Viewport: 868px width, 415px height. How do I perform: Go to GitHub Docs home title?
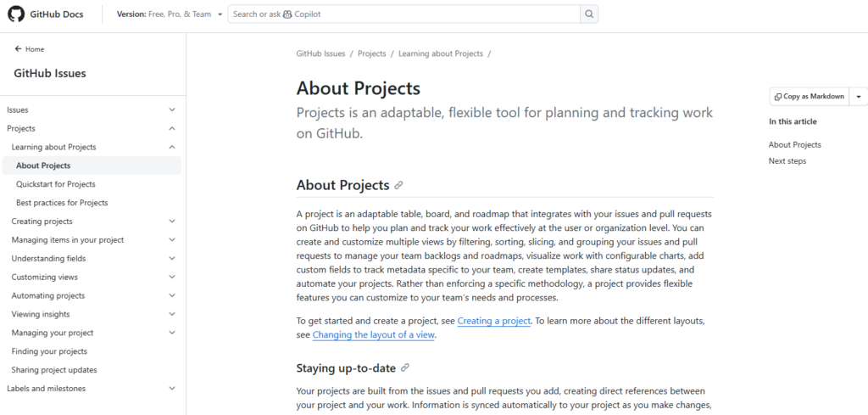[58, 14]
